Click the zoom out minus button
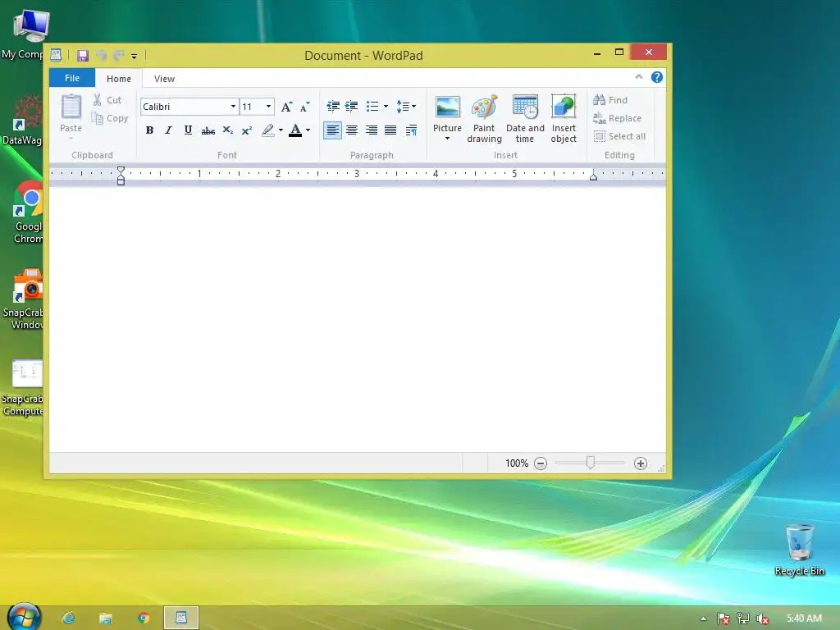This screenshot has height=630, width=840. 541,463
